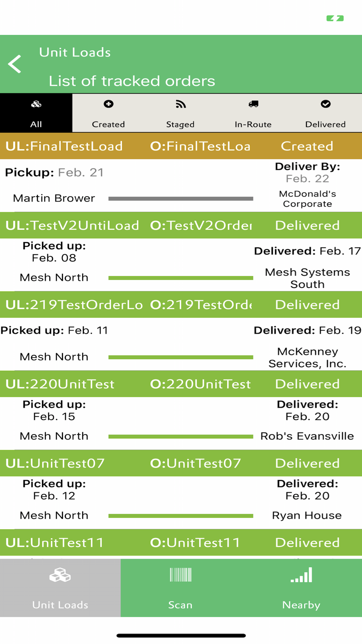Tap the Created plus-circle icon
Screen dimensions: 362x644
[x=108, y=104]
